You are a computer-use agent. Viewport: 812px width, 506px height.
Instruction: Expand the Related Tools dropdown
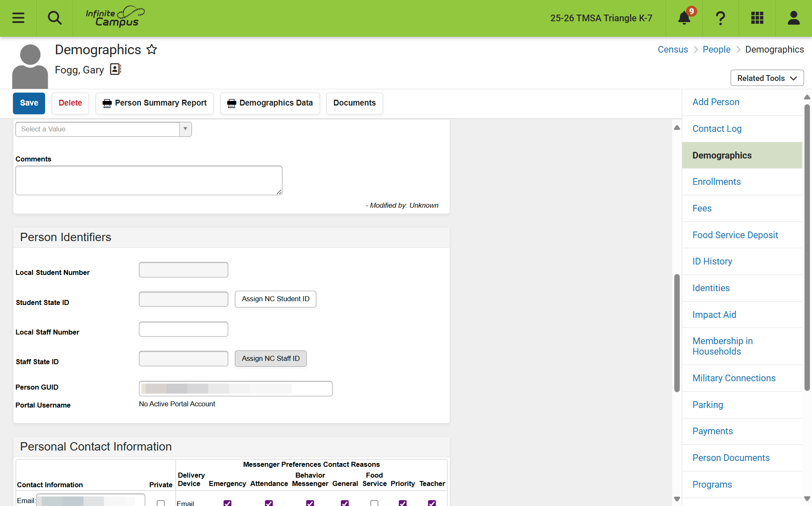point(767,78)
